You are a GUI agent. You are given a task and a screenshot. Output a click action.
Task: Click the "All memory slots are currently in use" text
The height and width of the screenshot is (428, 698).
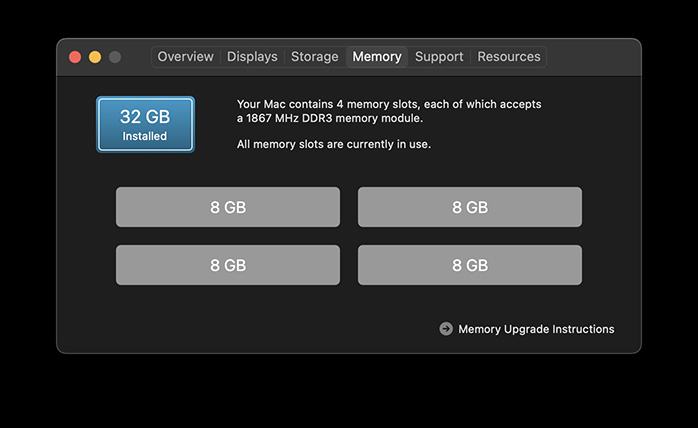coord(334,144)
